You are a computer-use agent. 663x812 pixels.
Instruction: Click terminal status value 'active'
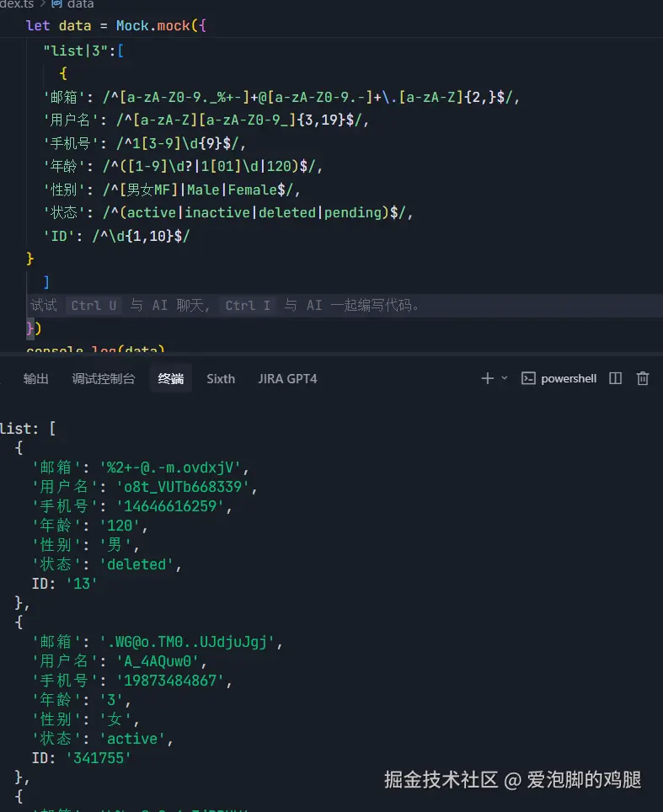coord(132,739)
